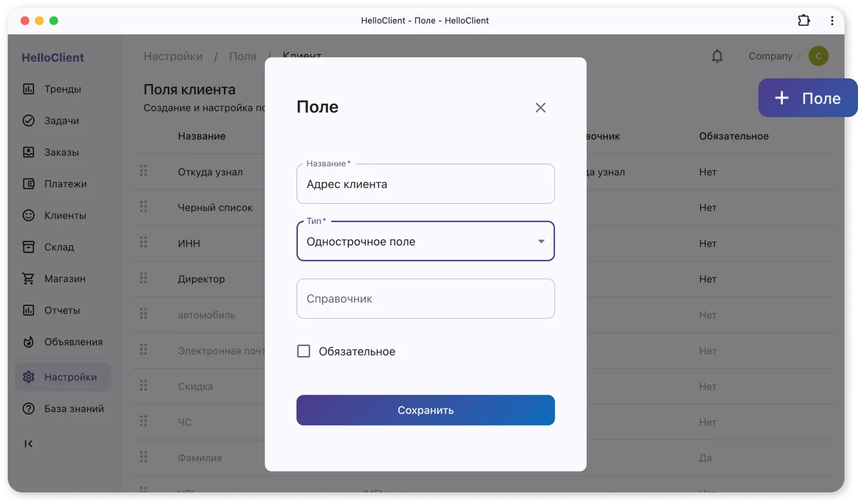Click the Заказы sidebar icon
The height and width of the screenshot is (504, 858).
(29, 152)
